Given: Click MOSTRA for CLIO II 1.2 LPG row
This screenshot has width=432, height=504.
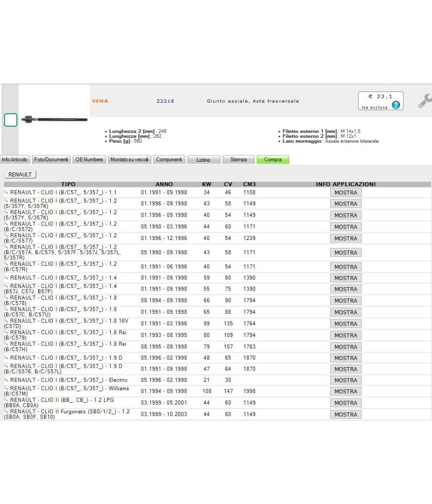Looking at the screenshot, I should (x=346, y=403).
